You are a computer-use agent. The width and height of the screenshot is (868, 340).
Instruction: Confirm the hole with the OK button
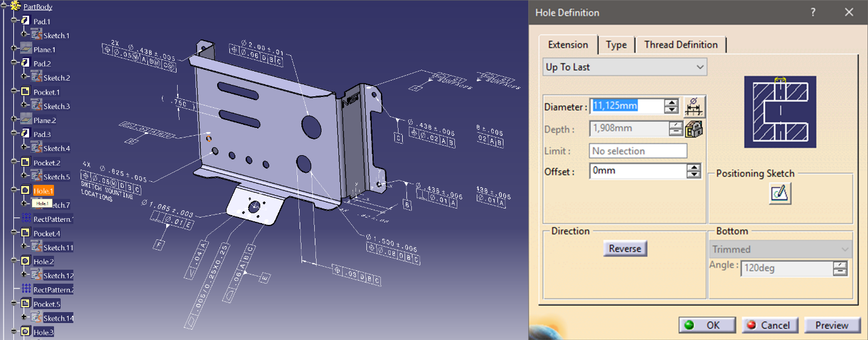point(707,325)
